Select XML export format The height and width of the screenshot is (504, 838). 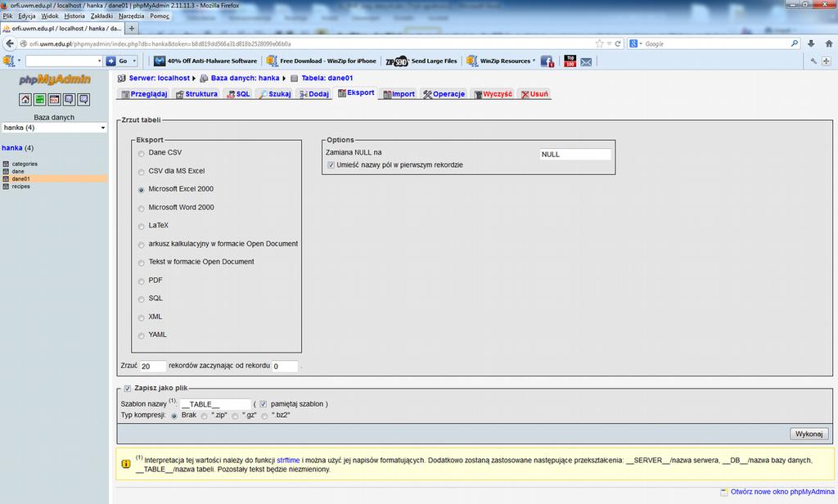coord(141,318)
